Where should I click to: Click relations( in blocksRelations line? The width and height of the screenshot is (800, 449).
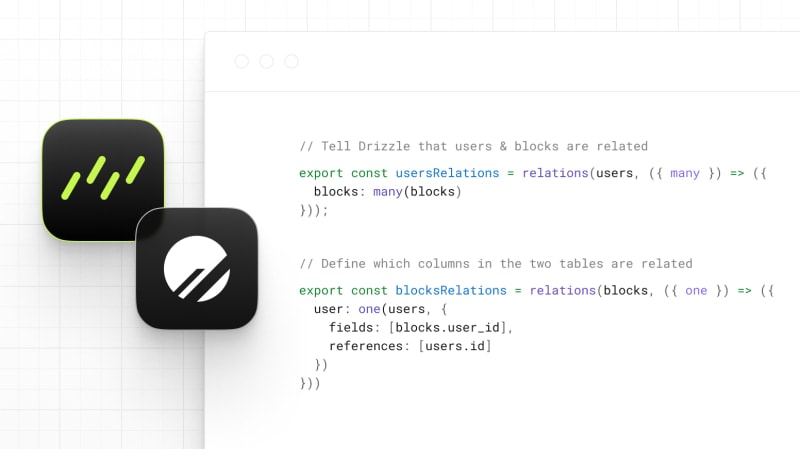tap(566, 290)
